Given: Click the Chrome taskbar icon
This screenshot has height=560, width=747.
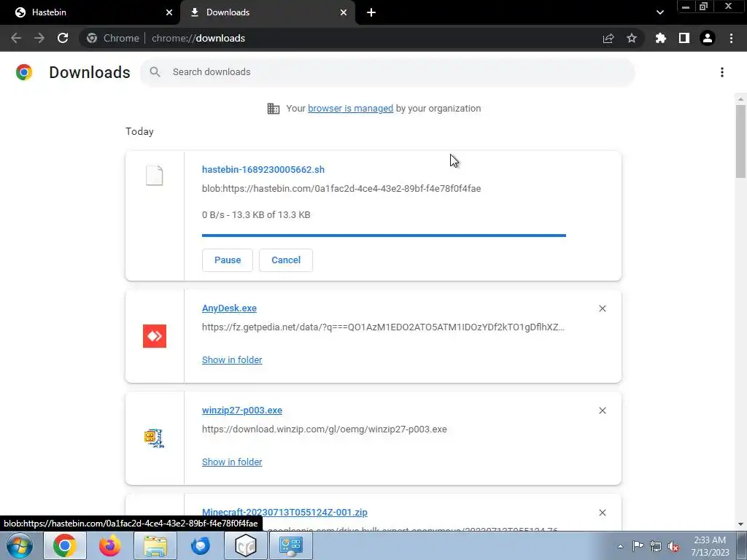Looking at the screenshot, I should 65,545.
